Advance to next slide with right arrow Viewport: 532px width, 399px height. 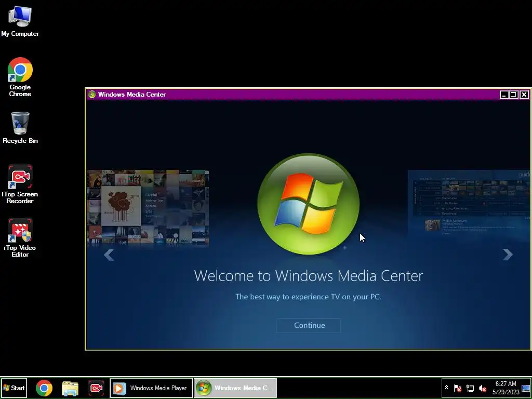[508, 255]
